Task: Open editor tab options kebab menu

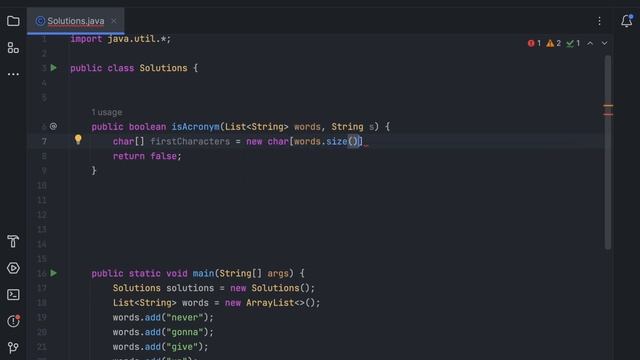Action: 599,21
